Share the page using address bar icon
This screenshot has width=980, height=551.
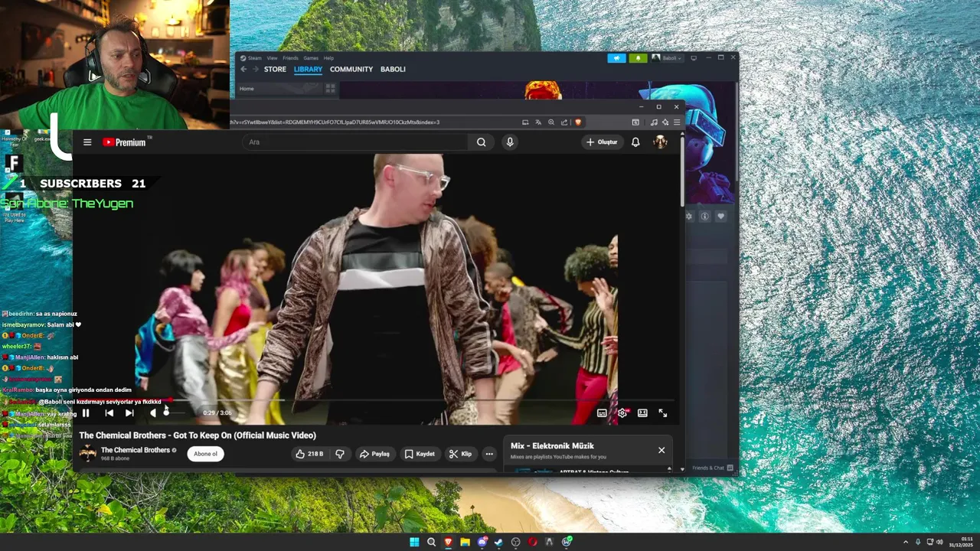tap(564, 122)
